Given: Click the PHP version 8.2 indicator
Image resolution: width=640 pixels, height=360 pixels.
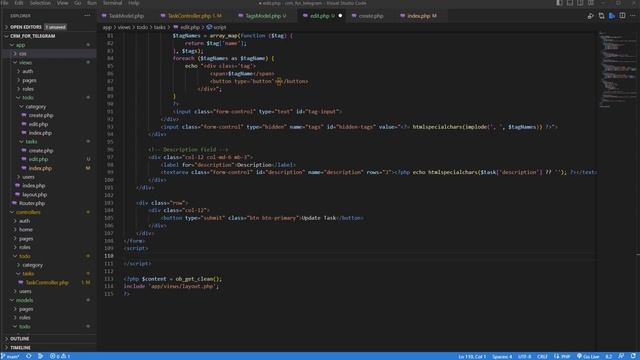Looking at the screenshot, I should [608, 356].
